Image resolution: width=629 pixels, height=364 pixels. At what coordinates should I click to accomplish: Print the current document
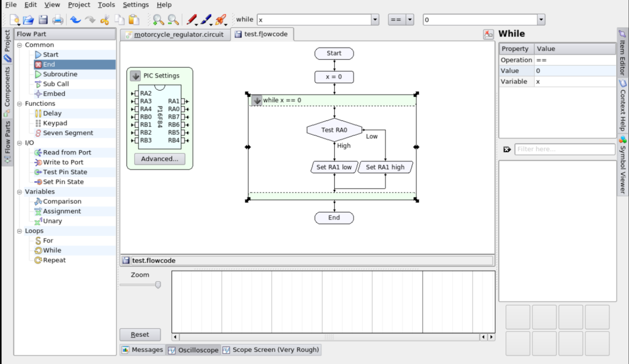pos(58,20)
